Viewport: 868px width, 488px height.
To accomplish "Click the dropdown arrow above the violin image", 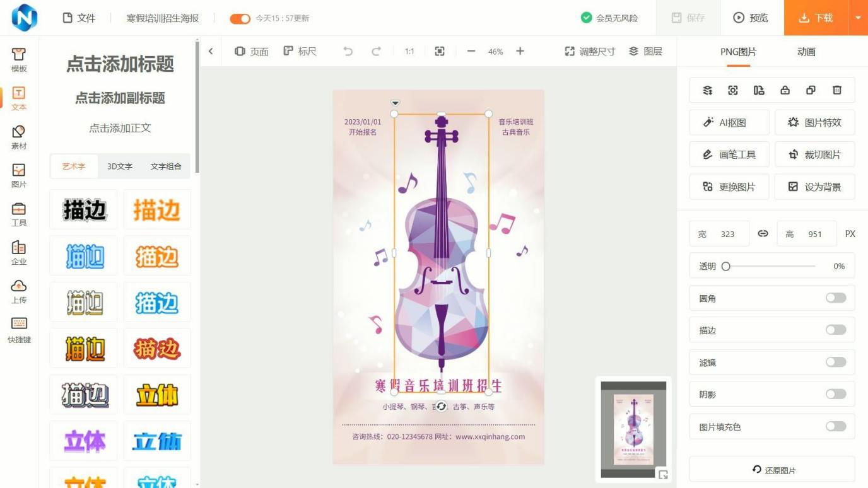I will (x=395, y=102).
